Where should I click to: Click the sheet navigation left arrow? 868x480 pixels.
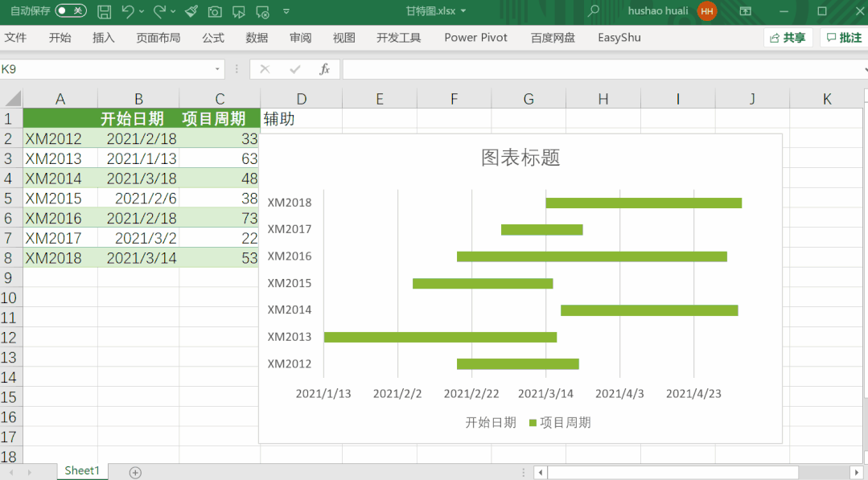pyautogui.click(x=12, y=472)
